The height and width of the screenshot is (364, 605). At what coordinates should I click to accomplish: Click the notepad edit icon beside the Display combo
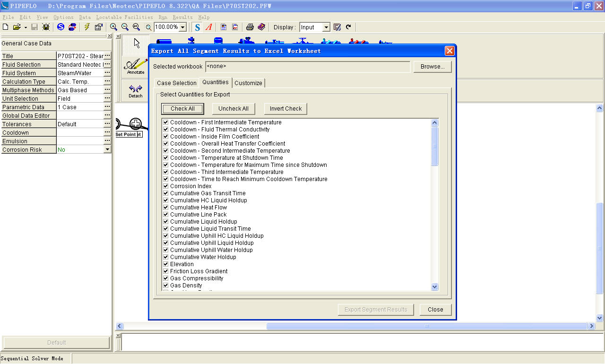pyautogui.click(x=337, y=27)
